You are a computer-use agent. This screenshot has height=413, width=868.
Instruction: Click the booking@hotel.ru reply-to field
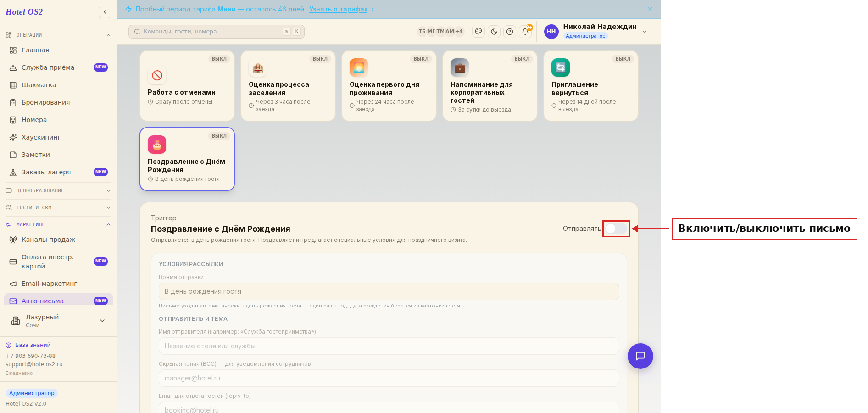pyautogui.click(x=389, y=407)
